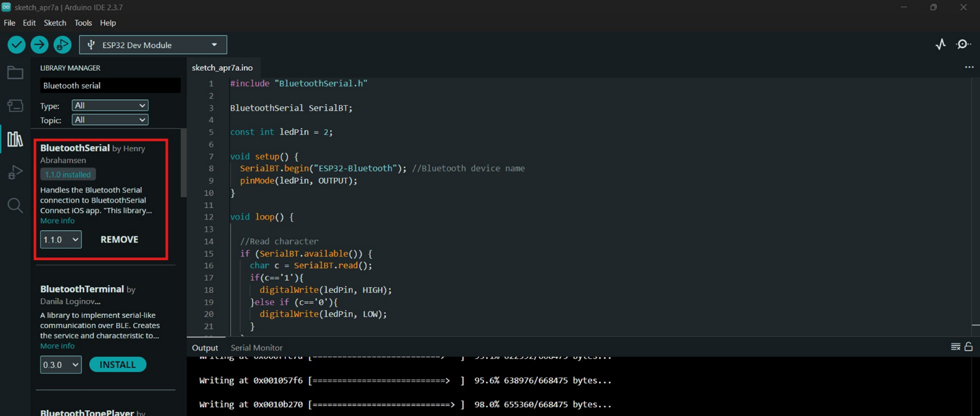
Task: Open the Type filter dropdown
Action: click(x=110, y=105)
